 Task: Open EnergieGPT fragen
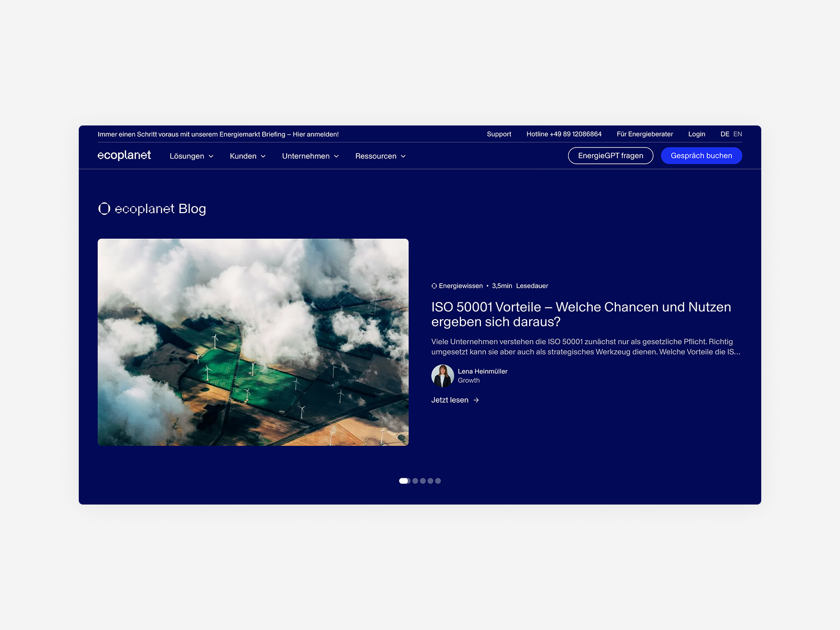pyautogui.click(x=611, y=155)
